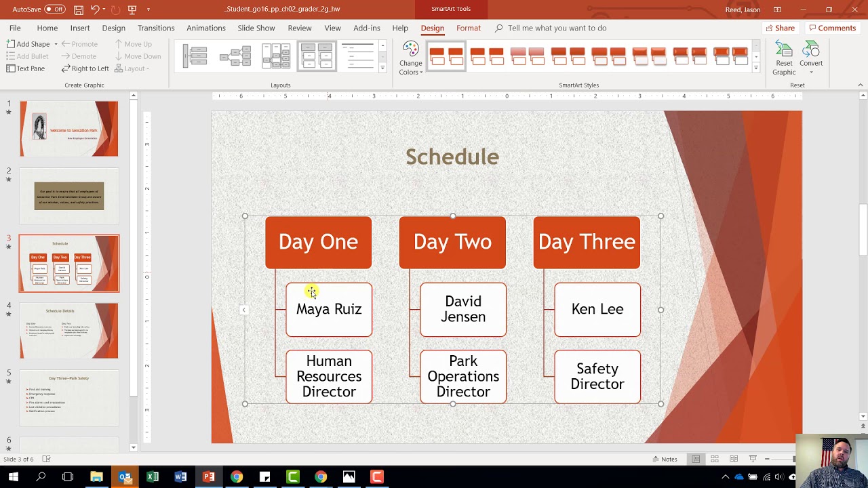Apply the second SmartArt style swatch
868x488 pixels.
click(487, 56)
